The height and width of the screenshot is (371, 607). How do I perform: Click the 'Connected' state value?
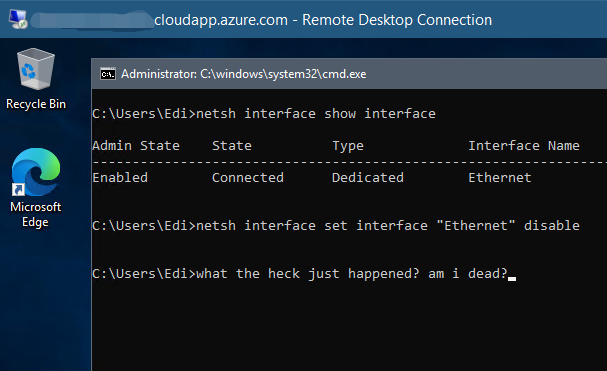tap(248, 177)
